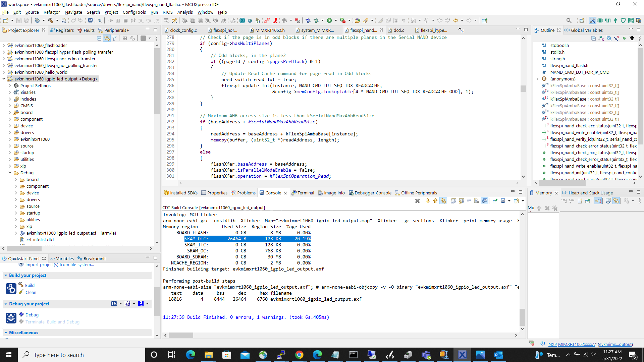
Task: Toggle Link with Editor in Project Explorer
Action: coord(107,38)
